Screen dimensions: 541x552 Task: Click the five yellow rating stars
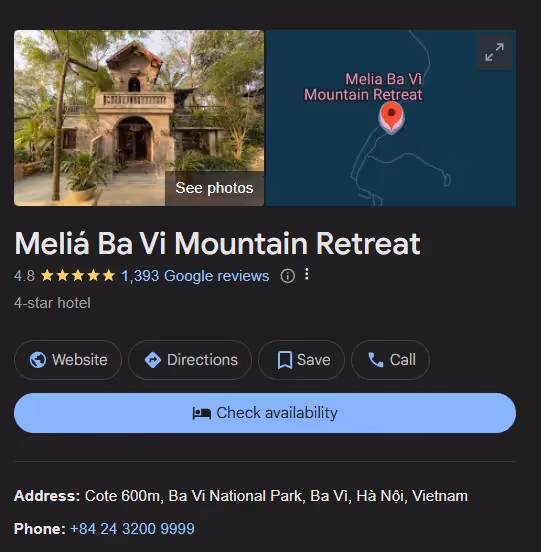[78, 275]
